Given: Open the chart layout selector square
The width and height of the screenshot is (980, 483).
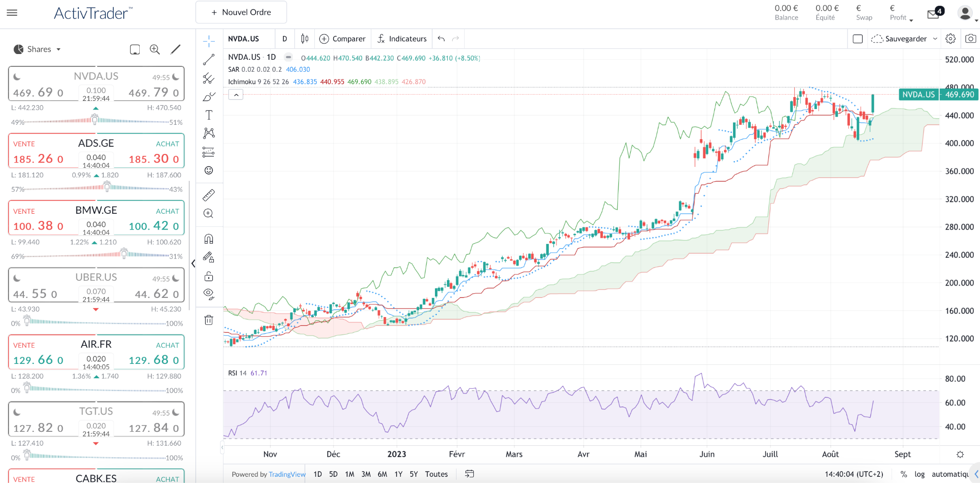Looking at the screenshot, I should click(857, 39).
